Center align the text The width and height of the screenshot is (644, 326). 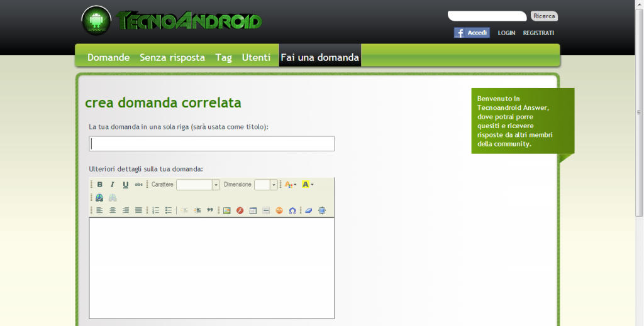click(x=113, y=210)
